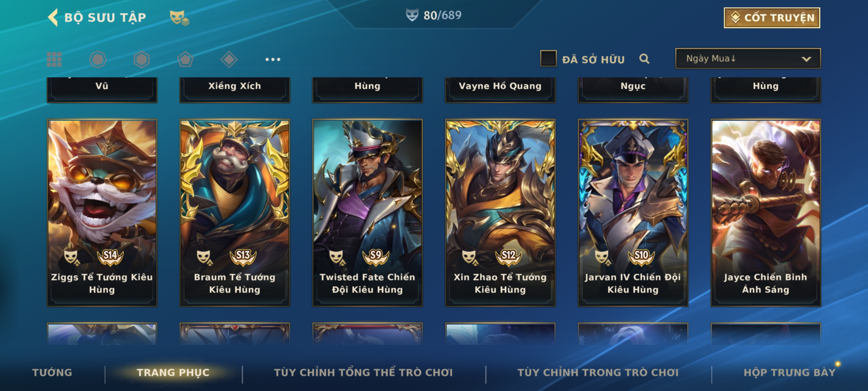The image size is (868, 391).
Task: Open the mask and coins icon
Action: (x=179, y=18)
